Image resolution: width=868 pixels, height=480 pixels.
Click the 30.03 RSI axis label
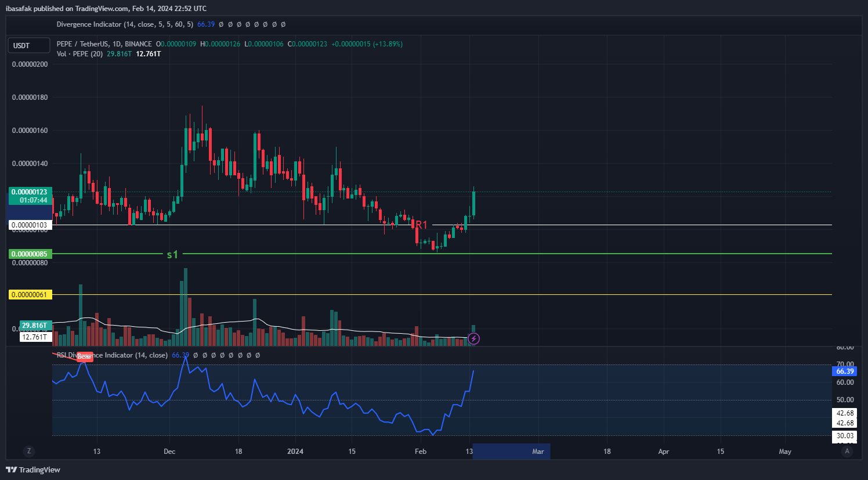845,436
